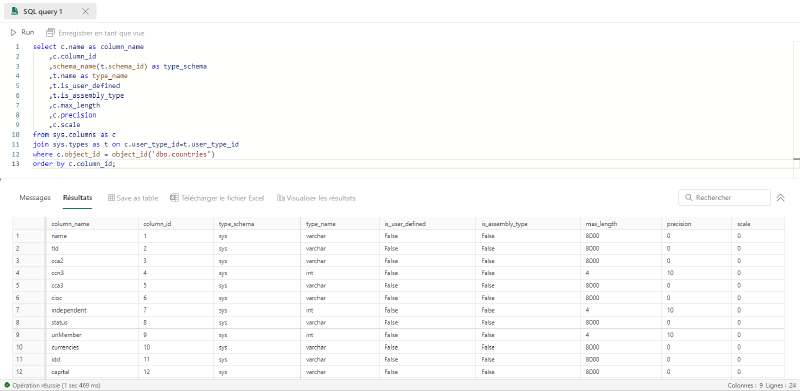Select the 'cca2' cell
The width and height of the screenshot is (800, 391).
(x=92, y=261)
